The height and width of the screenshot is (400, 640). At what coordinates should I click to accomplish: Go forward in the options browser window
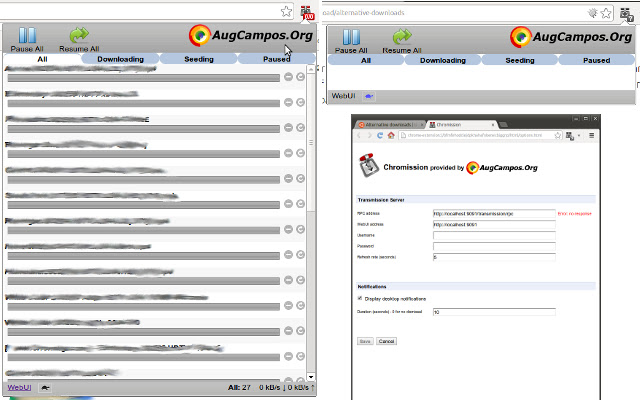click(x=369, y=136)
